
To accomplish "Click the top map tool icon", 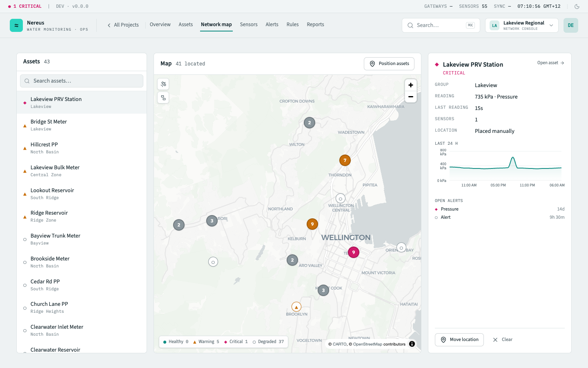I will tap(163, 84).
